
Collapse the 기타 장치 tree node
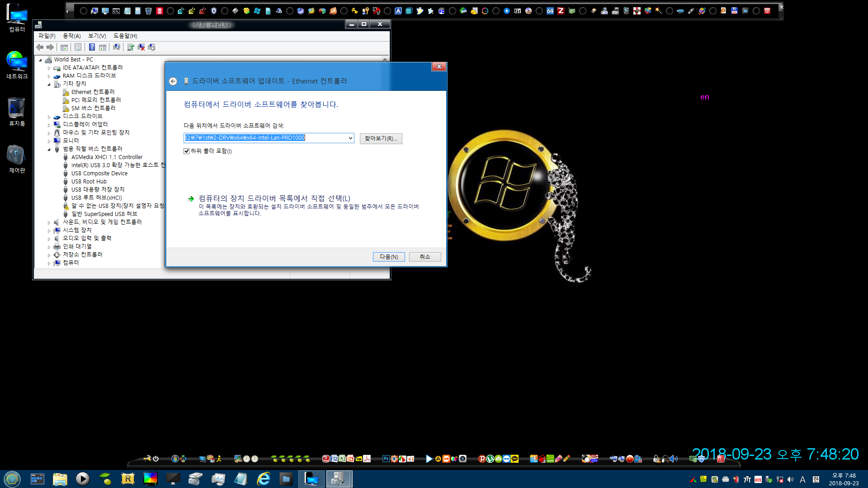coord(49,84)
